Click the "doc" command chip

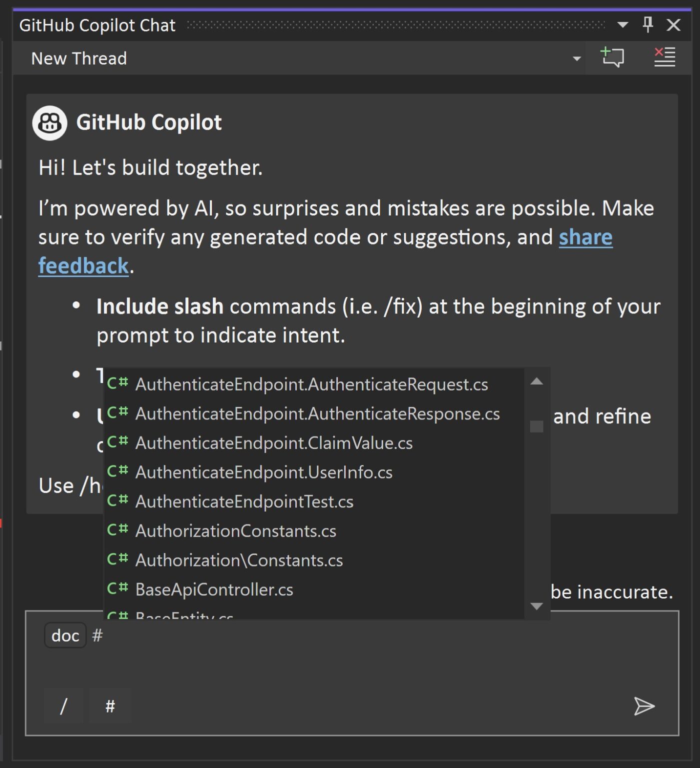(x=65, y=635)
